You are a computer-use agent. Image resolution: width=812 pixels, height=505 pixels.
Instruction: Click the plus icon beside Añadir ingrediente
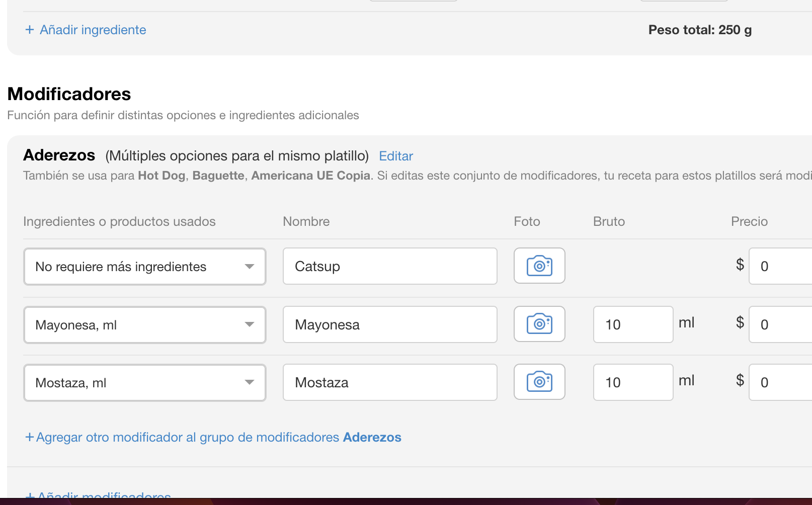(x=29, y=30)
